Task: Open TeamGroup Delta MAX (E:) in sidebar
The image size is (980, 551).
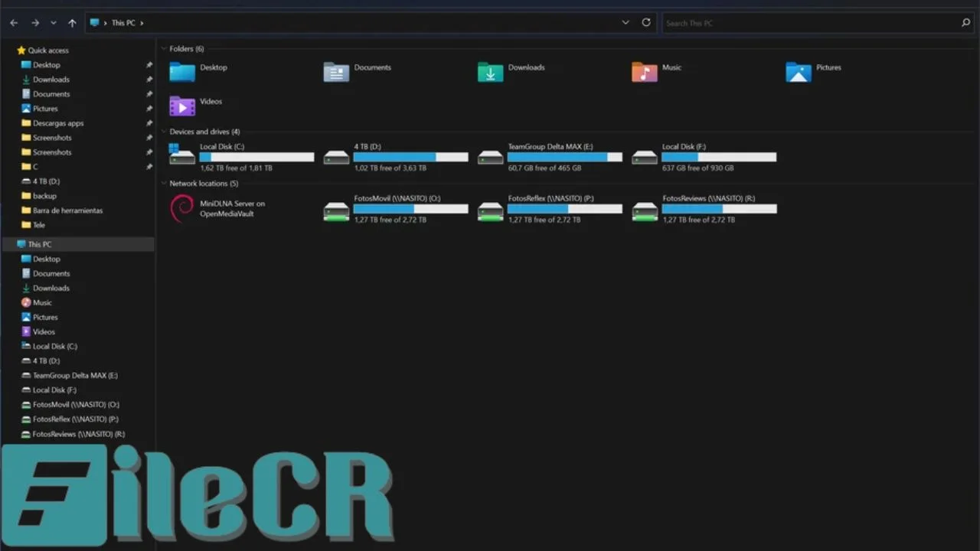Action: click(x=75, y=376)
